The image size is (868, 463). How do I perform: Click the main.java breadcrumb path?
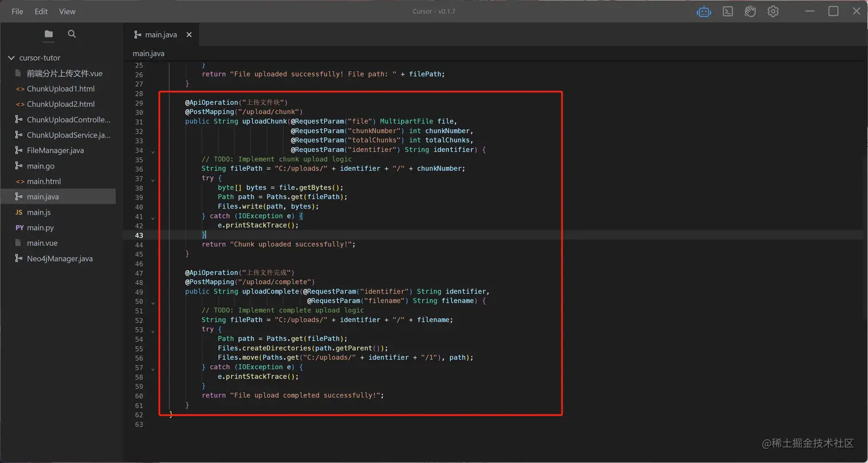click(149, 53)
